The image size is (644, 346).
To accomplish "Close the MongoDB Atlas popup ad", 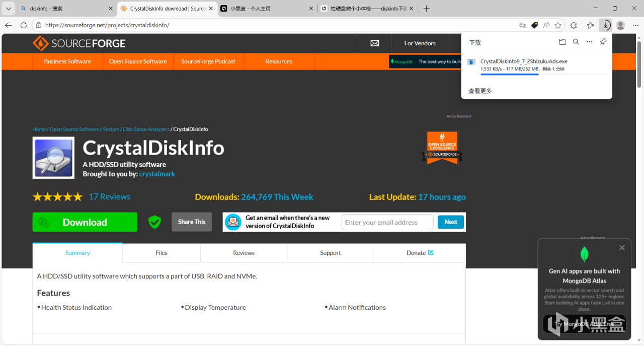I will [622, 248].
